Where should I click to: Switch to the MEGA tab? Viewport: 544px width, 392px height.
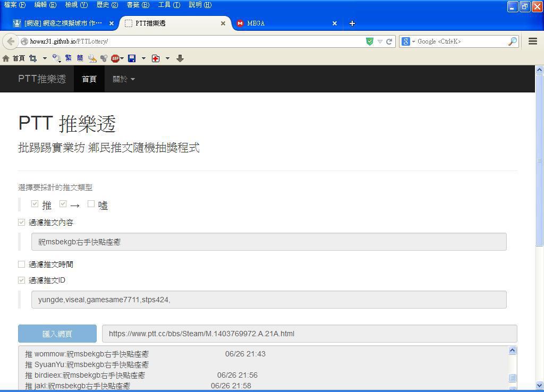(x=286, y=23)
